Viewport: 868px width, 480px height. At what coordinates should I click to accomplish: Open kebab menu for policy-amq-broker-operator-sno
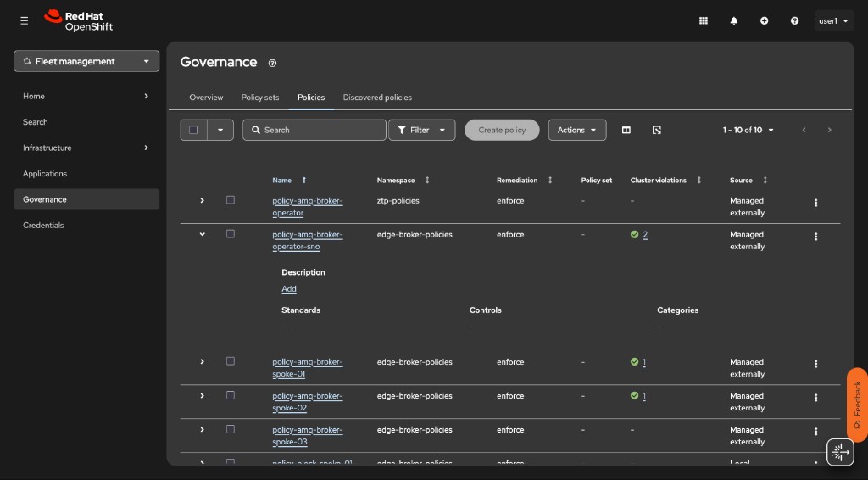(x=815, y=237)
